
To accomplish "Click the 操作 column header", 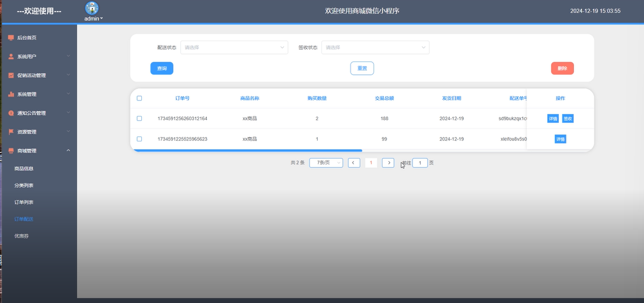I will tap(560, 98).
